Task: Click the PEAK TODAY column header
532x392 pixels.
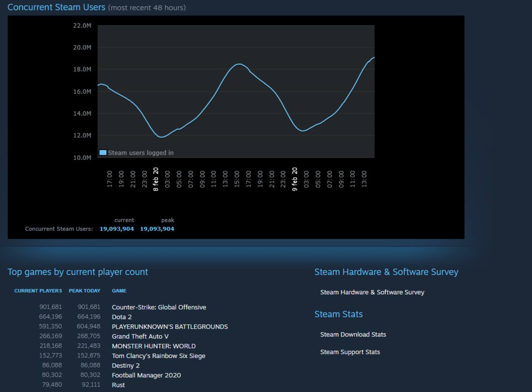Action: click(x=84, y=291)
